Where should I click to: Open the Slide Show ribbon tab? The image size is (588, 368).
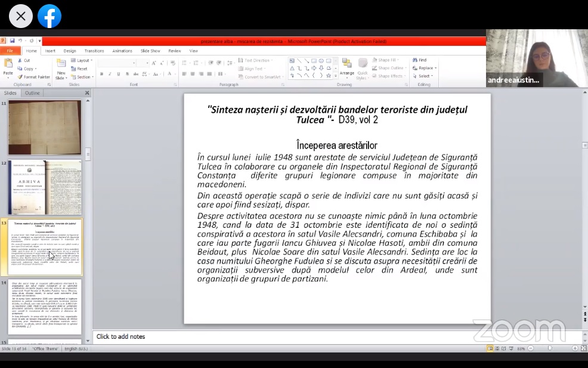[150, 51]
